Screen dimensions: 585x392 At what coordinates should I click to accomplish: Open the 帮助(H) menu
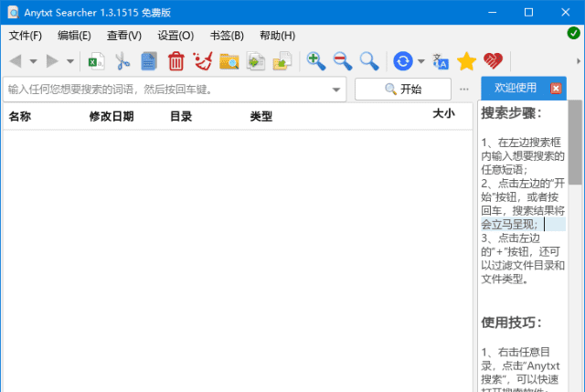277,36
